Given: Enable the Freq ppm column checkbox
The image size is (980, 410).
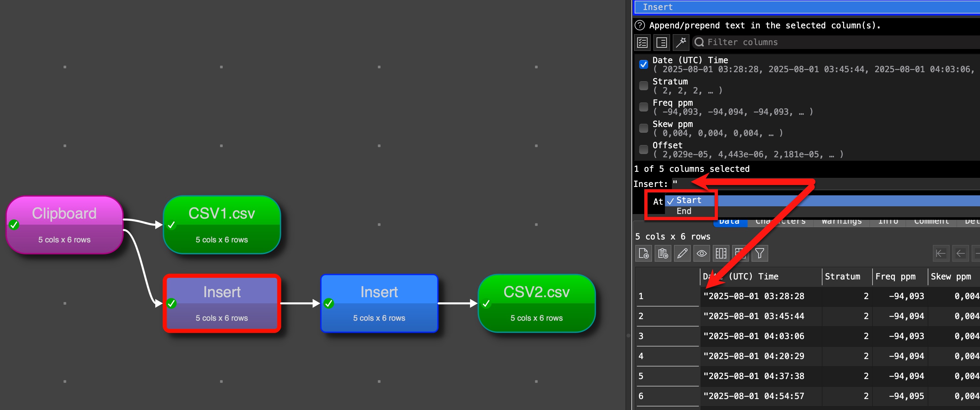Looking at the screenshot, I should (x=643, y=107).
